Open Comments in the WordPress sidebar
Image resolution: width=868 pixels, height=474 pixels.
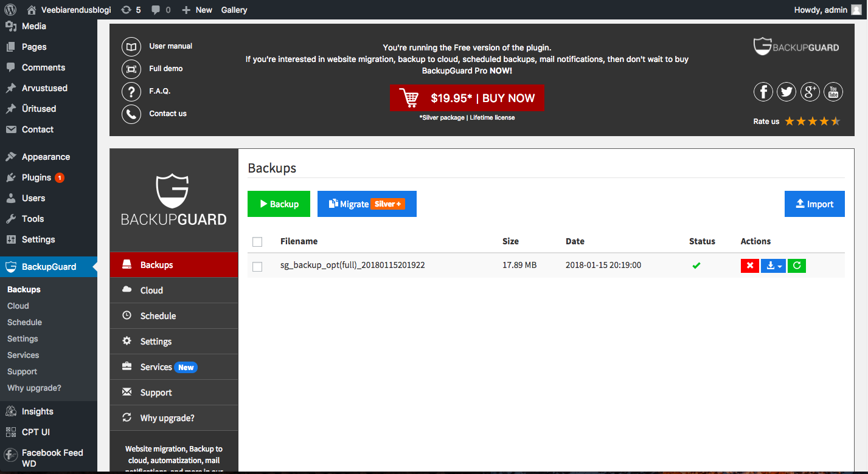pyautogui.click(x=49, y=67)
